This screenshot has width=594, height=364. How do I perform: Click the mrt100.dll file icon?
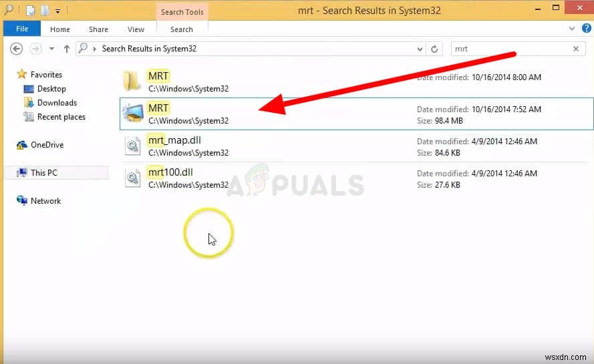click(132, 178)
